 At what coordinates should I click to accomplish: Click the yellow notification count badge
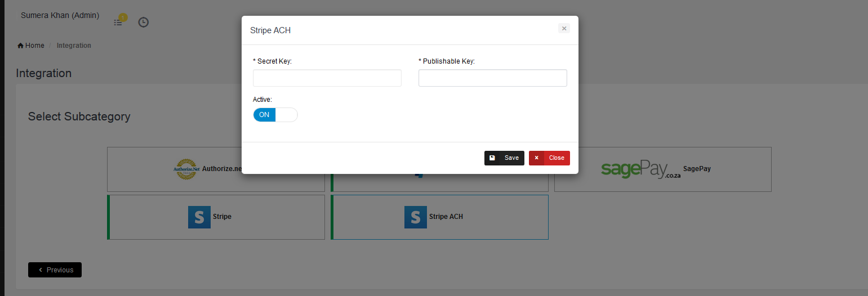coord(123,17)
